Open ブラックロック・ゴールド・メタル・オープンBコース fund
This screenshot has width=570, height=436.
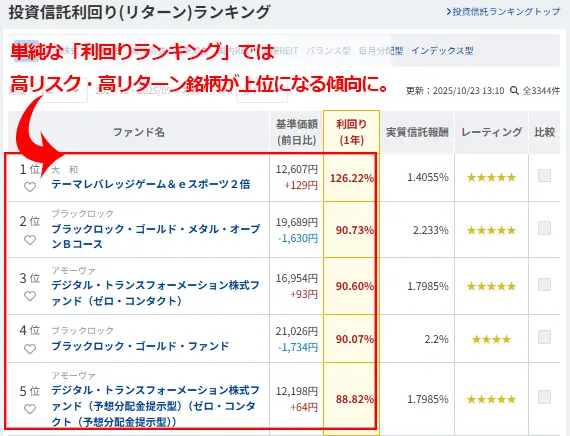156,236
